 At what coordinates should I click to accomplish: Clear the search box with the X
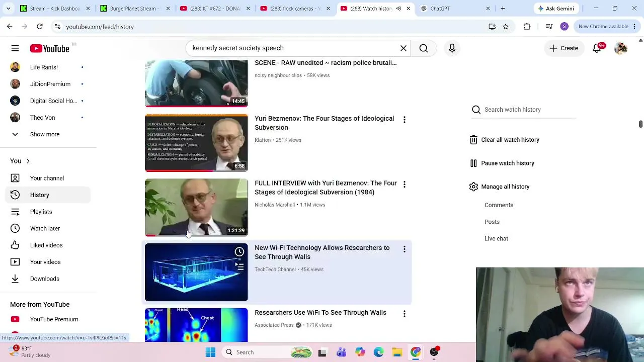404,48
